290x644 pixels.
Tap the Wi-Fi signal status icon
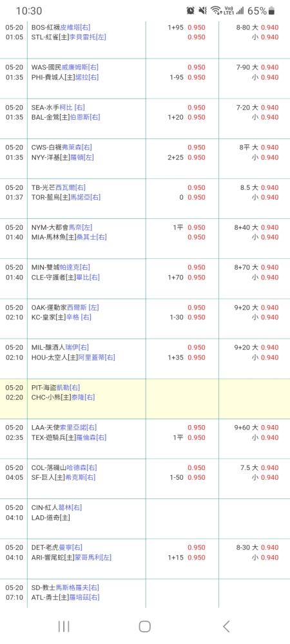point(215,11)
